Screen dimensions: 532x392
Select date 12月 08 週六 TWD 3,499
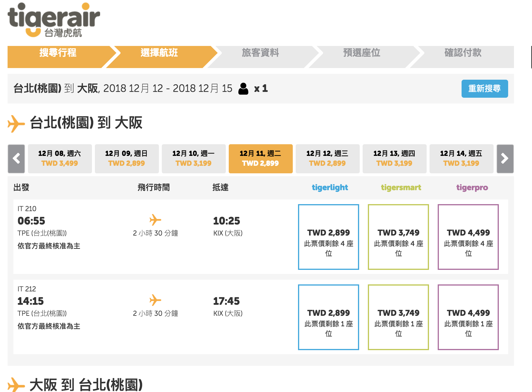[60, 159]
